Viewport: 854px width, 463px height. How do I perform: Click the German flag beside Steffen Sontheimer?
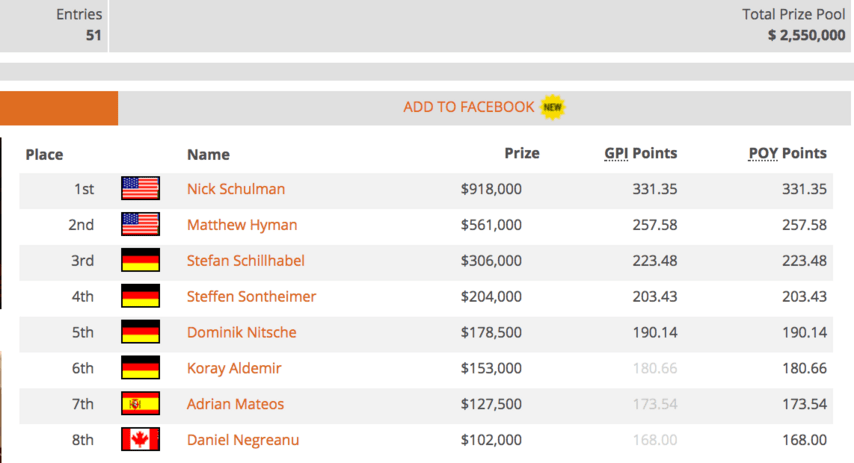(x=141, y=296)
